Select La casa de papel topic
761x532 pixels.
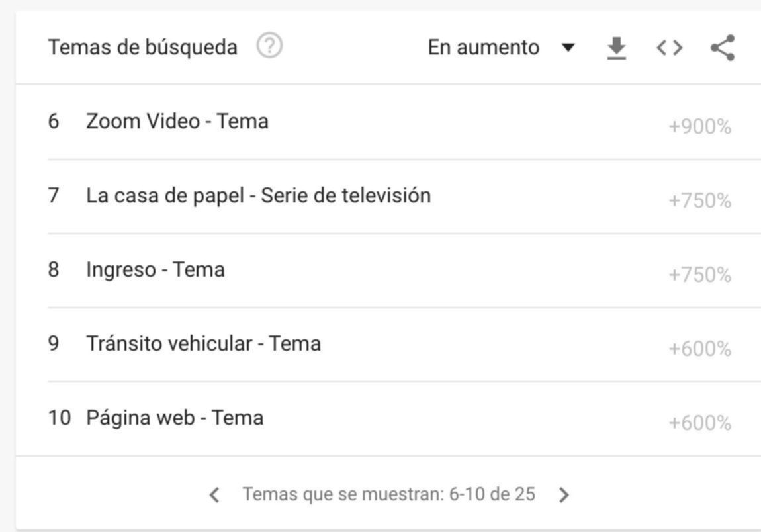tap(258, 196)
